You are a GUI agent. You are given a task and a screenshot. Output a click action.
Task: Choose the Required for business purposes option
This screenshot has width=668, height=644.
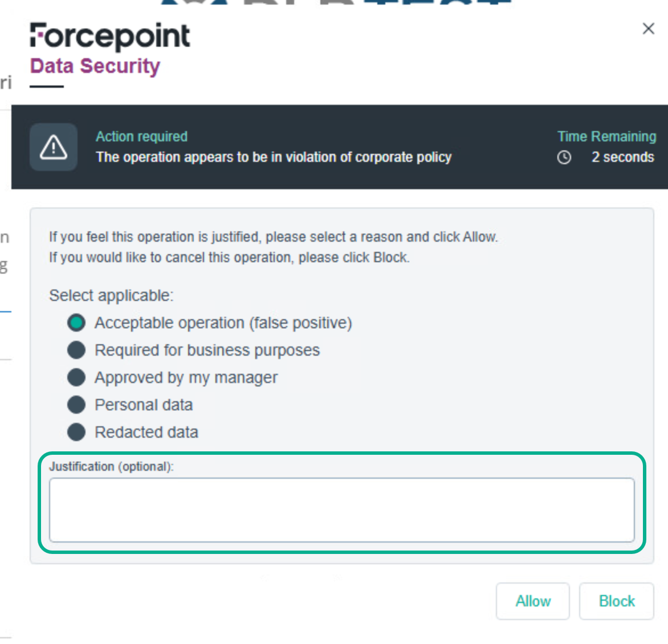(x=76, y=350)
